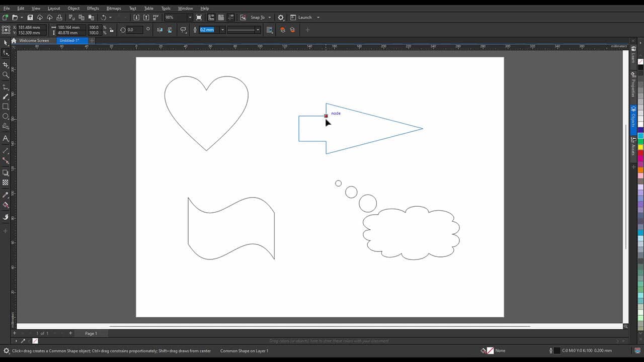Toggle show grid button
The image size is (644, 362).
(221, 18)
